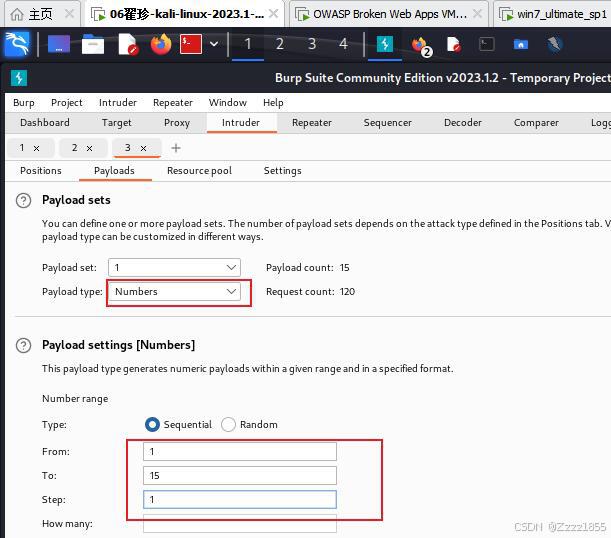Close Intruder attack tab 1

[x=36, y=148]
